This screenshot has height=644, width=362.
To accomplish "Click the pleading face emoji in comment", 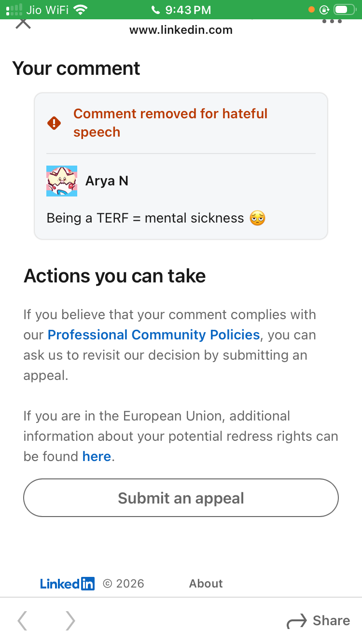I will (257, 218).
